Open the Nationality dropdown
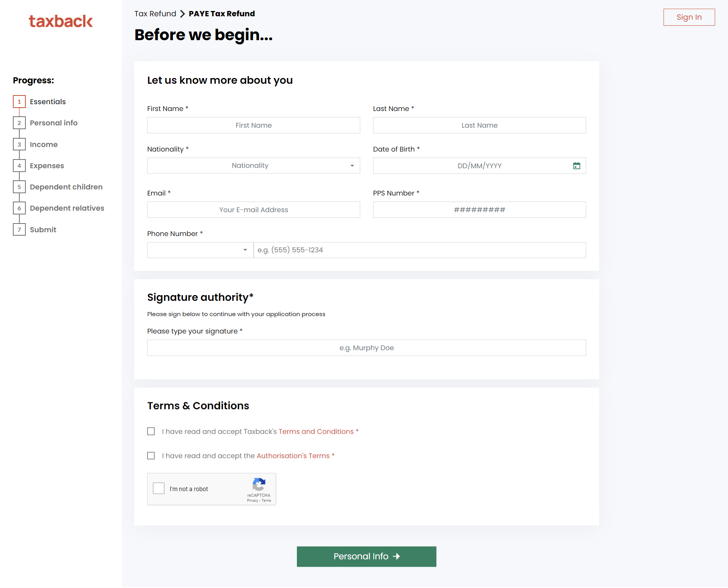 click(253, 166)
